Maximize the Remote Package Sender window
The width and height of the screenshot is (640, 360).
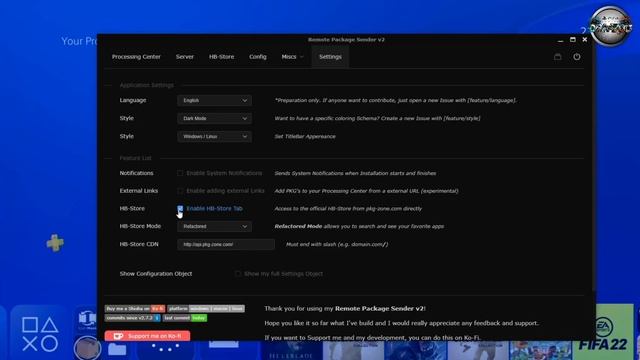pos(573,40)
